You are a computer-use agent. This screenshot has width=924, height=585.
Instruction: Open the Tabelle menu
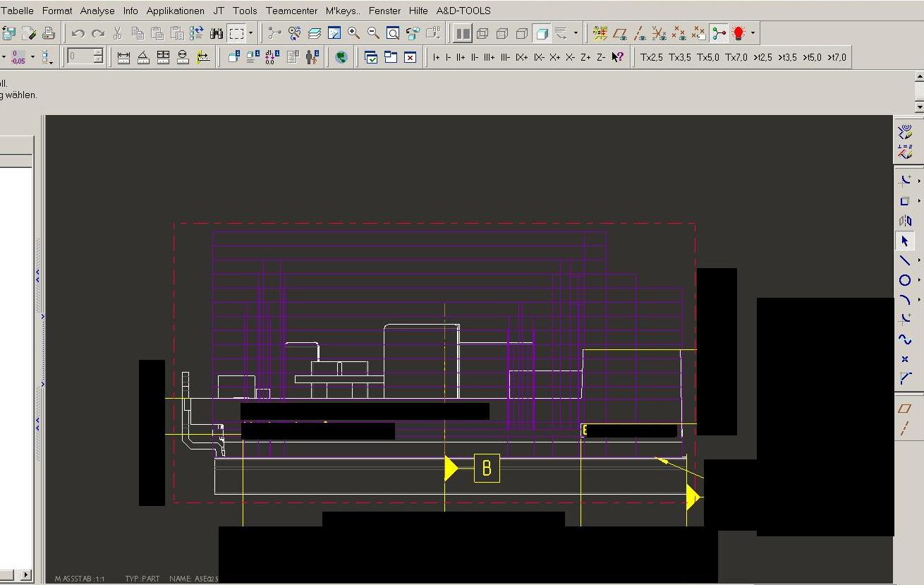pyautogui.click(x=17, y=11)
